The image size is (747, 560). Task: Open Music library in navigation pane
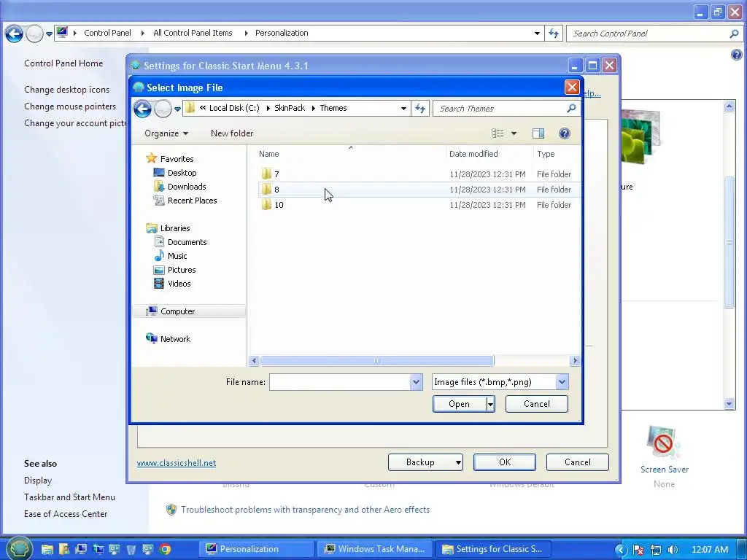tap(177, 255)
